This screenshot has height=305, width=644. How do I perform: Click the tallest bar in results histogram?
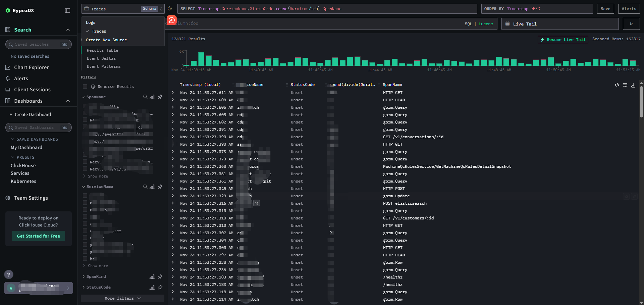tap(201, 59)
